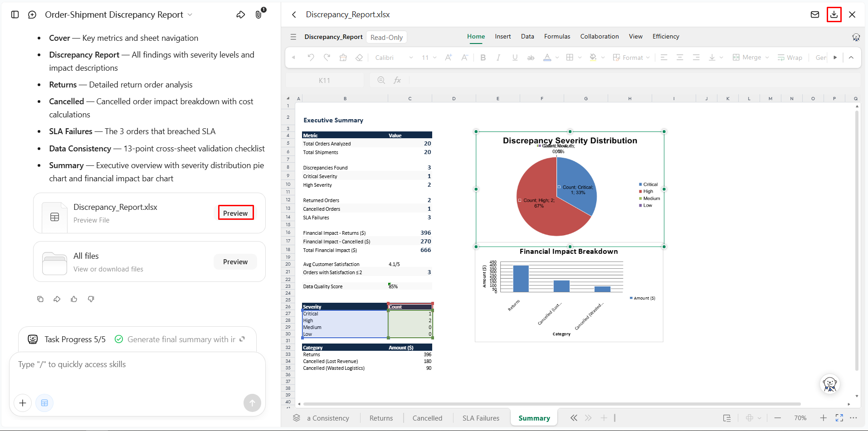This screenshot has width=868, height=431.
Task: Toggle fullscreen view icon
Action: 839,418
